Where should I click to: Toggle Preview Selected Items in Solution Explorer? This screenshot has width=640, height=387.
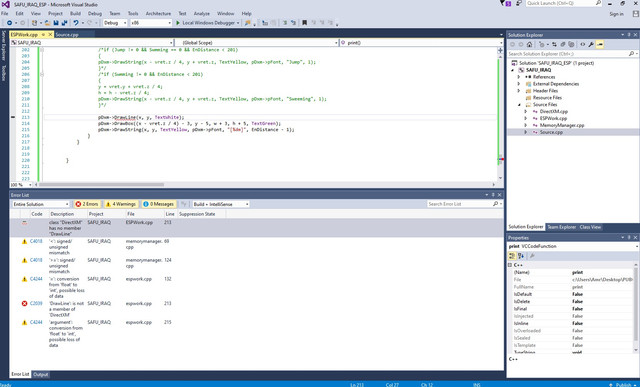click(600, 44)
